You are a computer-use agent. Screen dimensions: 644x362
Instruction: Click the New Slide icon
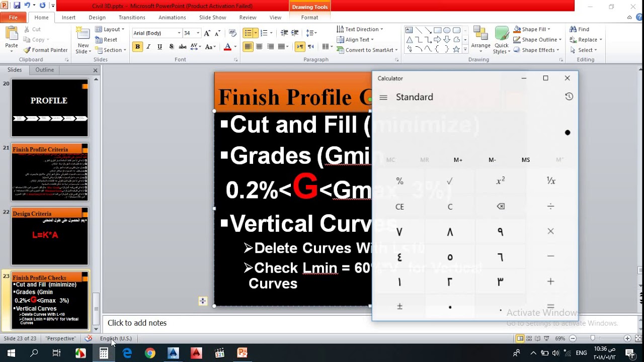tap(83, 34)
